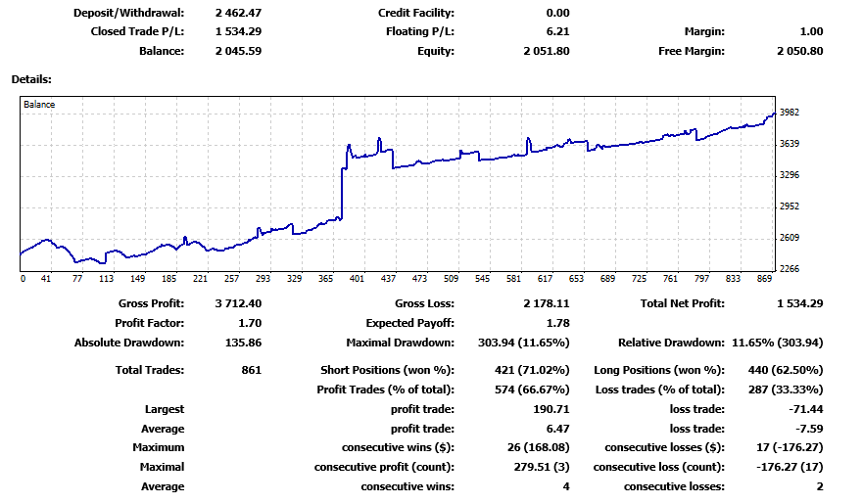Click the Profit Factor value 1.70

click(x=250, y=323)
